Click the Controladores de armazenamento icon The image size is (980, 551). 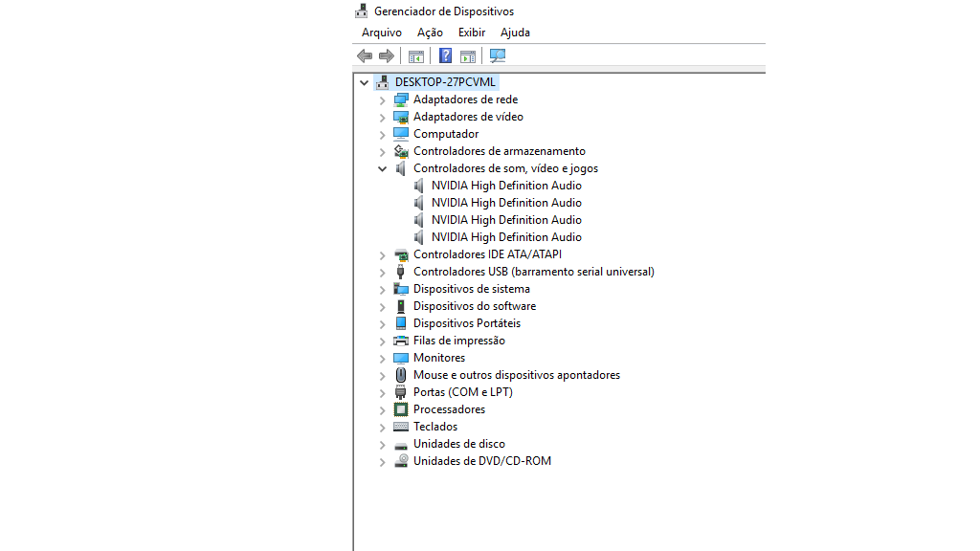coord(401,151)
